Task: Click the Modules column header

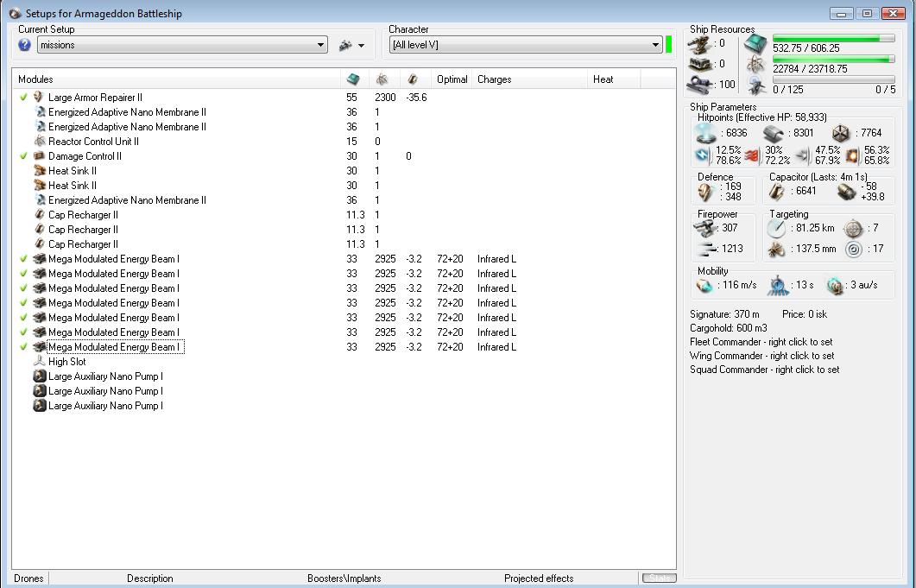Action: pos(176,79)
